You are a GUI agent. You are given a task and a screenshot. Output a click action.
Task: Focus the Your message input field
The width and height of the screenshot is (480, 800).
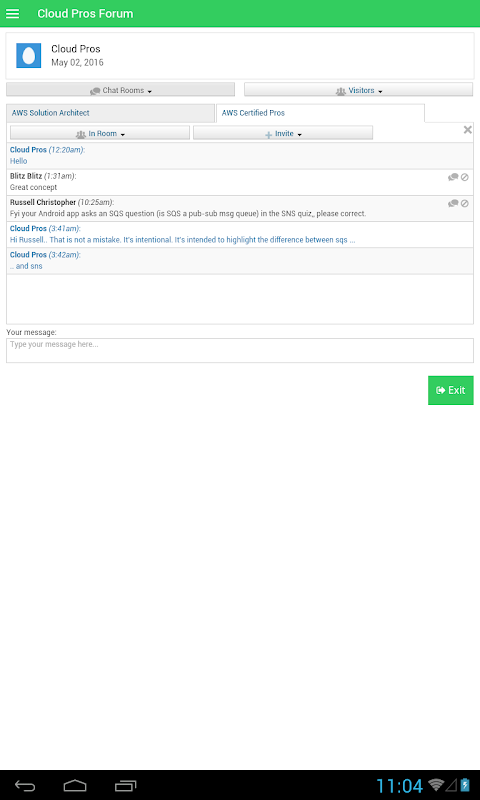(240, 351)
